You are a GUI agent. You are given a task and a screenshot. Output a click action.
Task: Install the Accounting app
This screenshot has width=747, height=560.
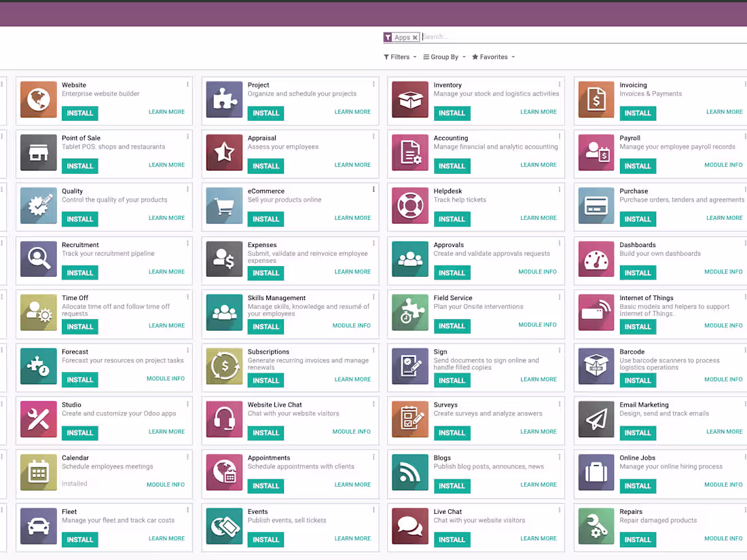[x=452, y=165]
